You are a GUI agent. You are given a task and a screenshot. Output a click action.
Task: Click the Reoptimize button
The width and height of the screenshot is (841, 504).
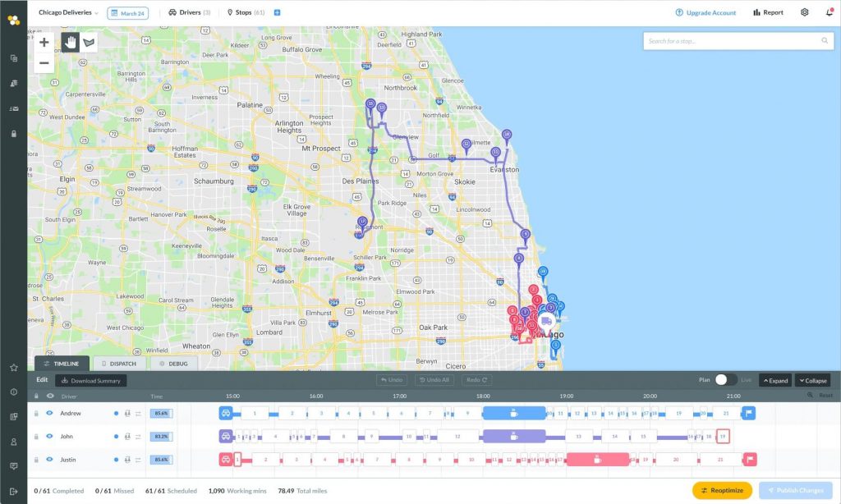click(722, 490)
